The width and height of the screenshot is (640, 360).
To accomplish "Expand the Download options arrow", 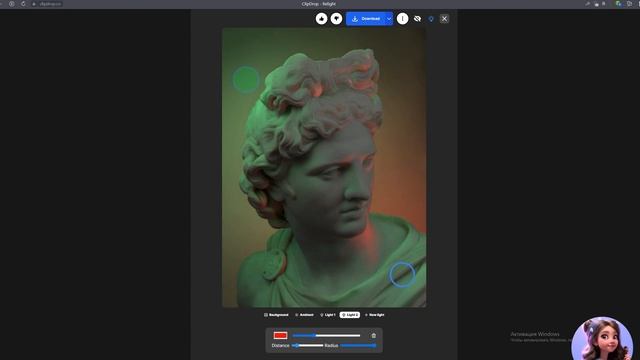I will (x=389, y=19).
